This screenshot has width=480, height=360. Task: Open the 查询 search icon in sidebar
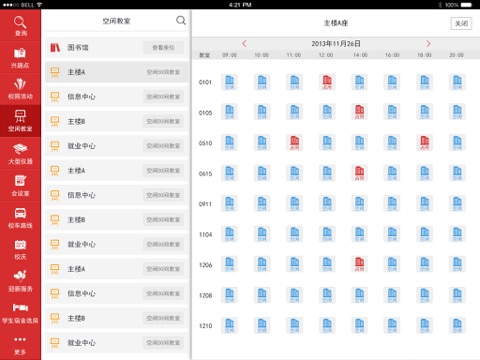click(x=20, y=26)
